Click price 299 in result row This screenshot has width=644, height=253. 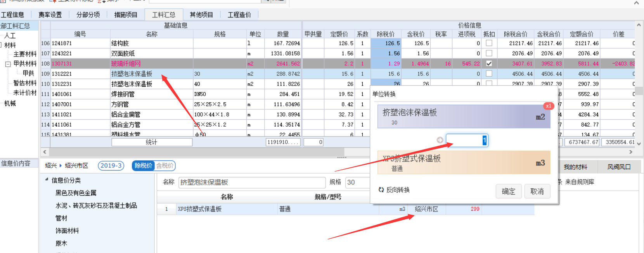click(x=475, y=209)
